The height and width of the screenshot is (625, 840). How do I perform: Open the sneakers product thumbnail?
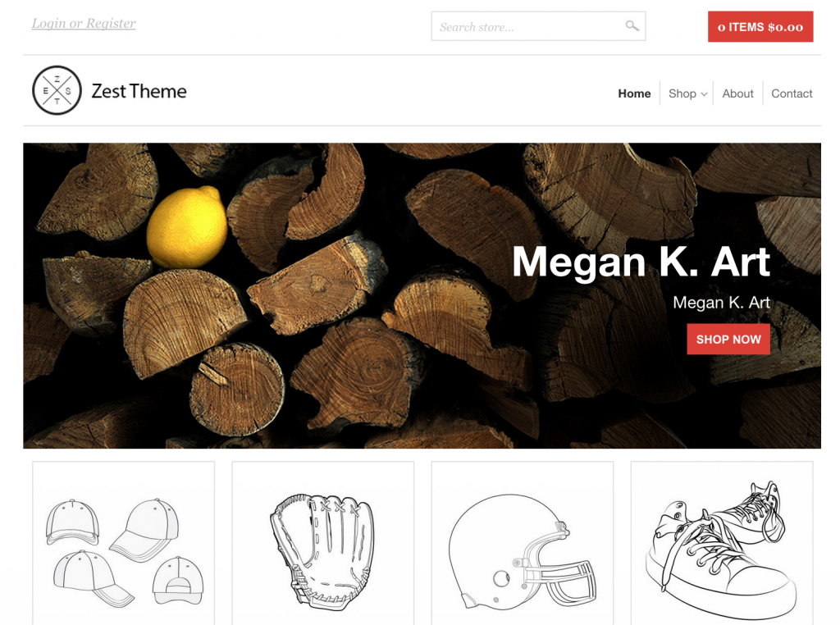click(722, 543)
